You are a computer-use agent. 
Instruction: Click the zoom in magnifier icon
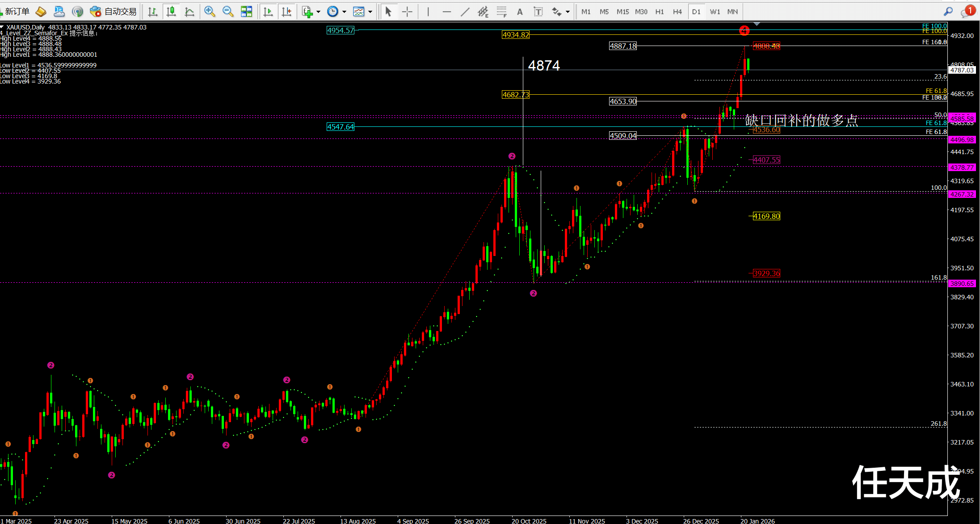coord(209,12)
